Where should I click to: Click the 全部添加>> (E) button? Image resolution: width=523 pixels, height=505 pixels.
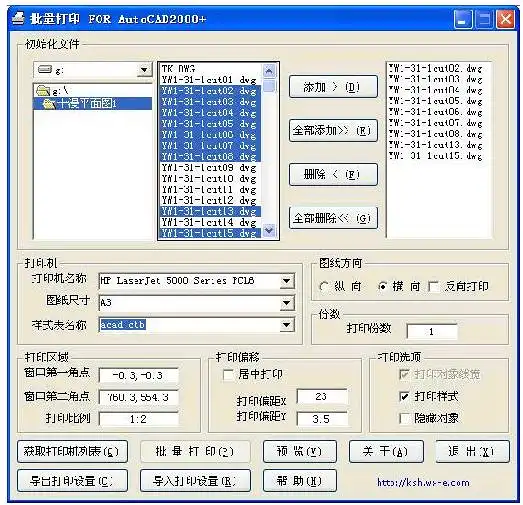point(333,130)
